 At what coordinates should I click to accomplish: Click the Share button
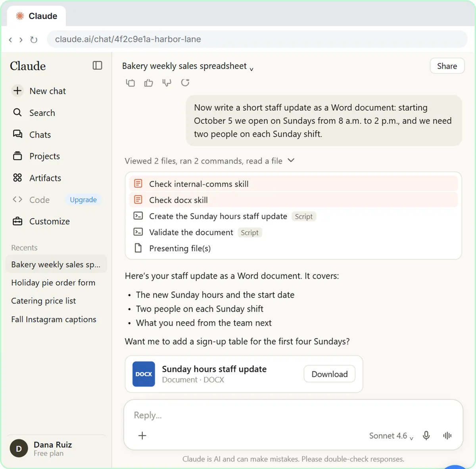447,66
